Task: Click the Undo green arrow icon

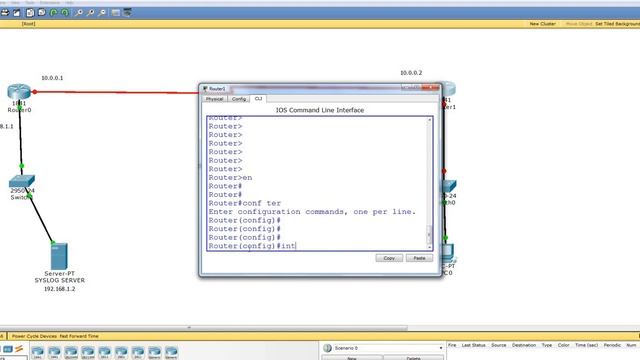Action: coord(53,13)
